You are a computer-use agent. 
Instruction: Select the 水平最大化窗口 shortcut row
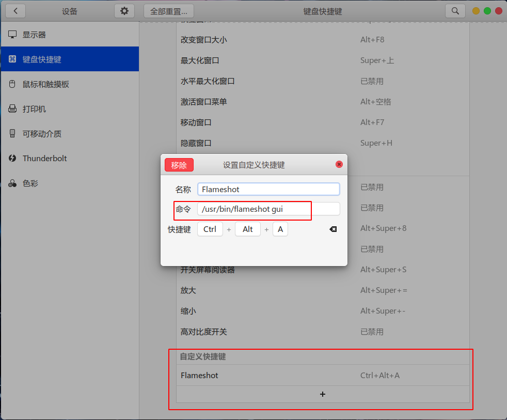(323, 81)
